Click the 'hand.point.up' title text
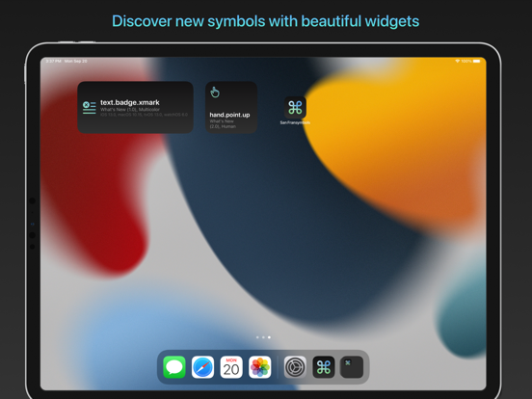532x399 pixels. click(x=229, y=115)
